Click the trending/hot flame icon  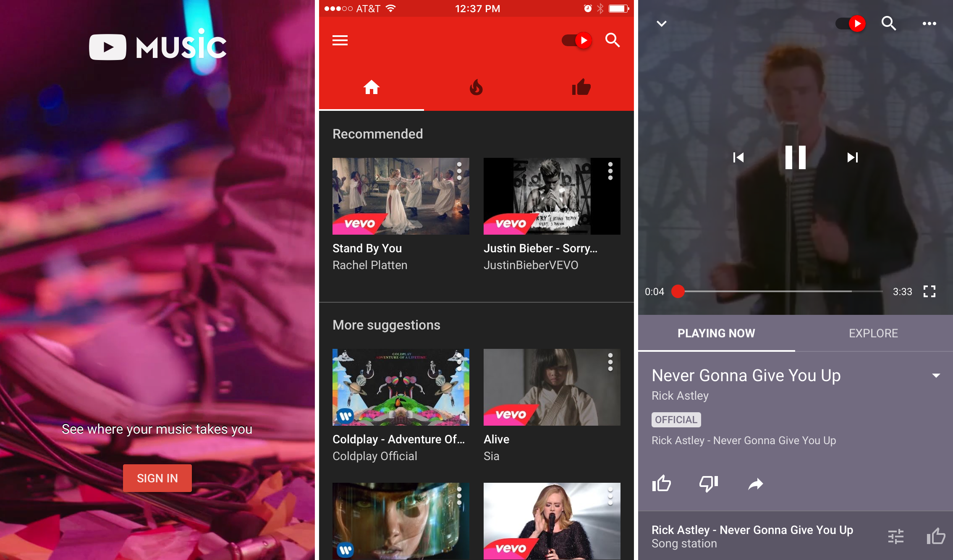[476, 87]
